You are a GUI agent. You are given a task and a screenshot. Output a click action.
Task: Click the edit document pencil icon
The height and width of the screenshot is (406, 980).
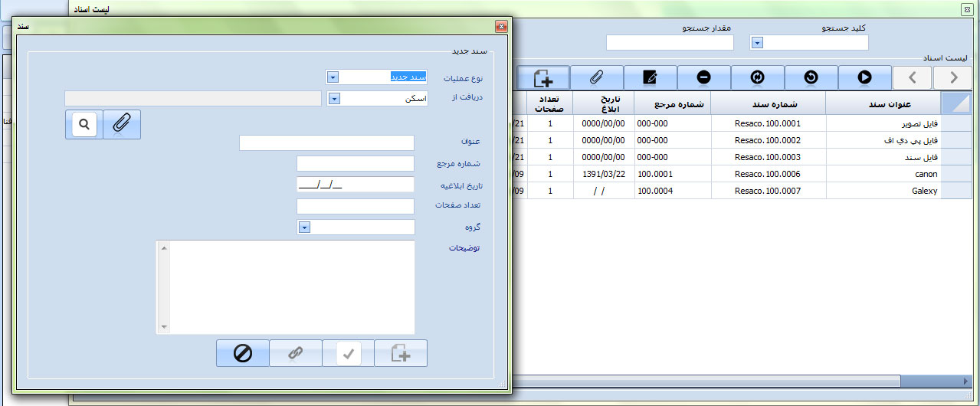[x=650, y=77]
